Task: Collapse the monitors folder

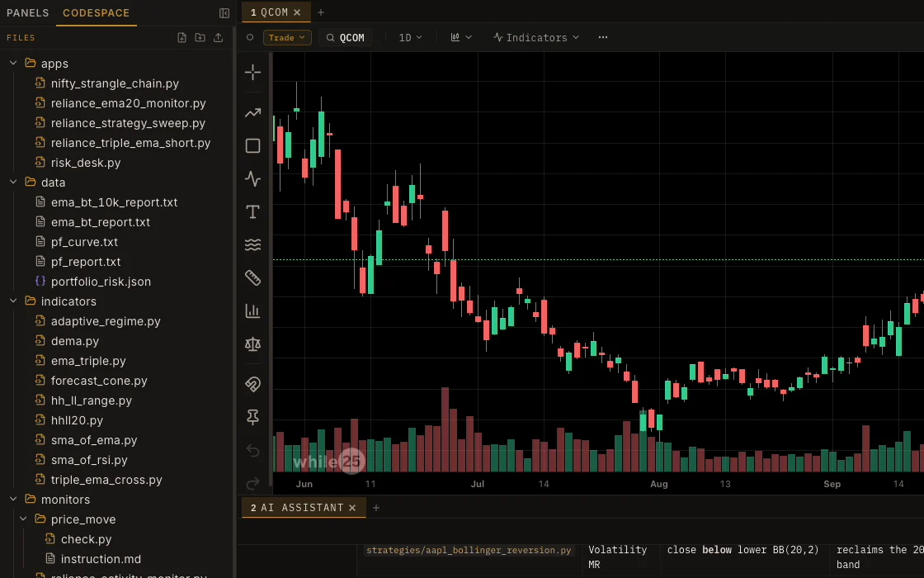Action: coord(13,499)
